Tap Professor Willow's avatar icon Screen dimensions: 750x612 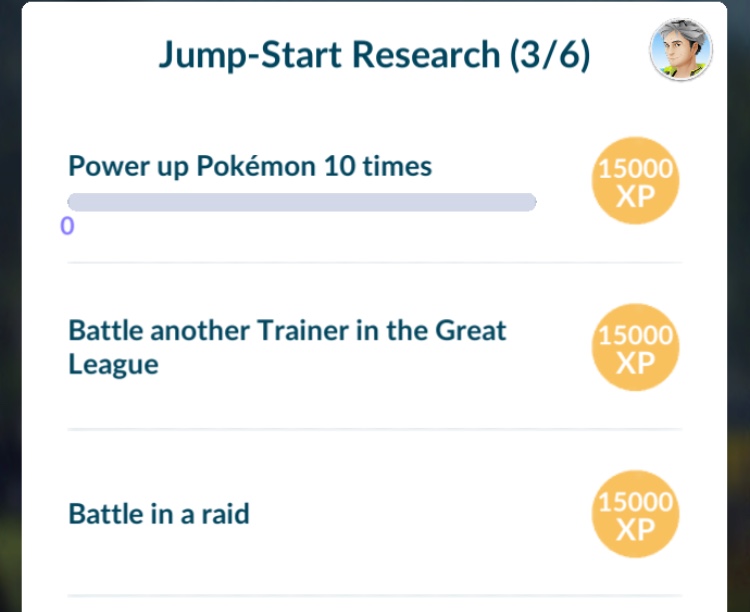pyautogui.click(x=681, y=49)
